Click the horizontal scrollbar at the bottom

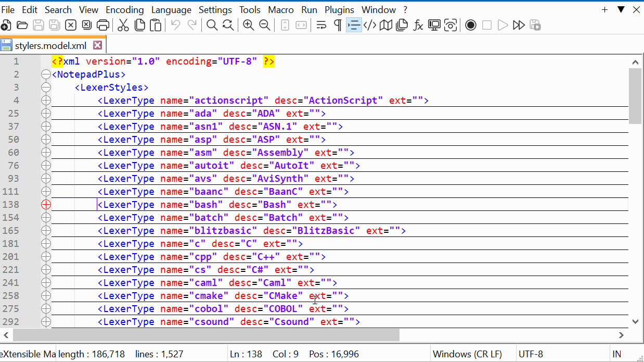[208, 335]
